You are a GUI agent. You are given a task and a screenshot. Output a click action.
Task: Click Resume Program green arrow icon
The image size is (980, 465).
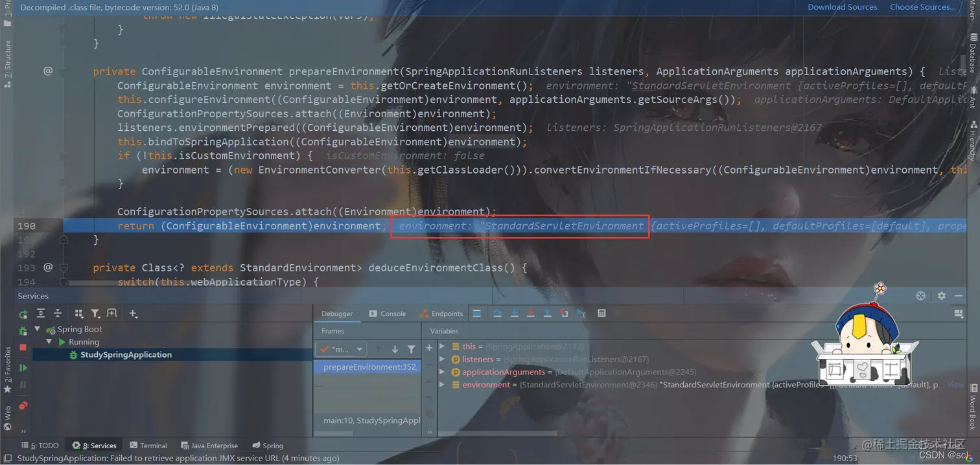pos(23,368)
